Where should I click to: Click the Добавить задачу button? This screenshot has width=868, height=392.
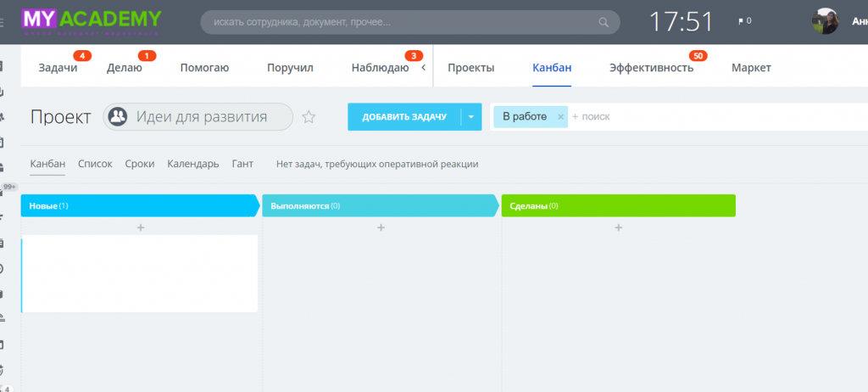coord(404,117)
